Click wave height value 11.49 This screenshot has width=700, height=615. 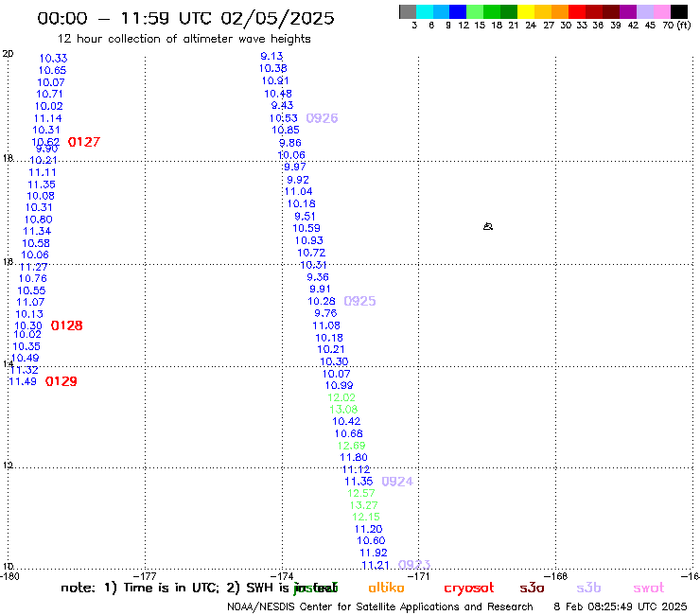pos(23,382)
